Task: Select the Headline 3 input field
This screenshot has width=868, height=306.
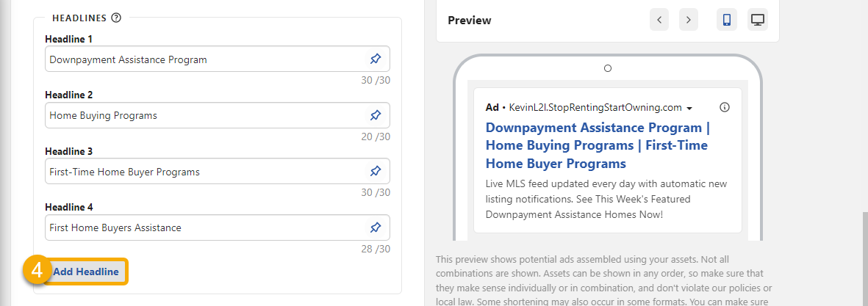Action: (206, 172)
